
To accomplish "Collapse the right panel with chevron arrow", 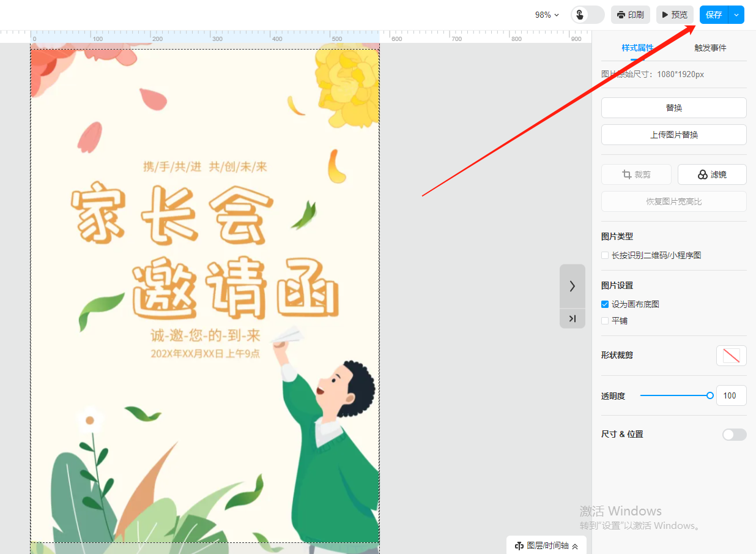I will click(x=573, y=286).
